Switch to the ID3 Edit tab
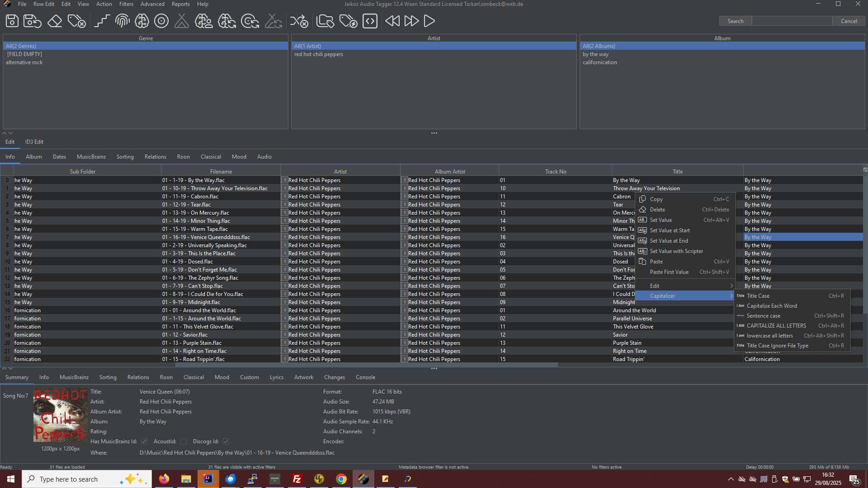The width and height of the screenshot is (868, 488). point(34,142)
